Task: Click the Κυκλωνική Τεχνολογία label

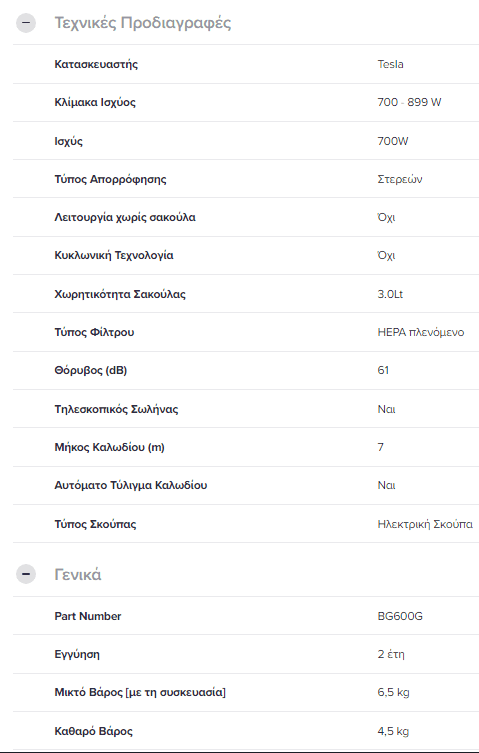Action: click(114, 255)
